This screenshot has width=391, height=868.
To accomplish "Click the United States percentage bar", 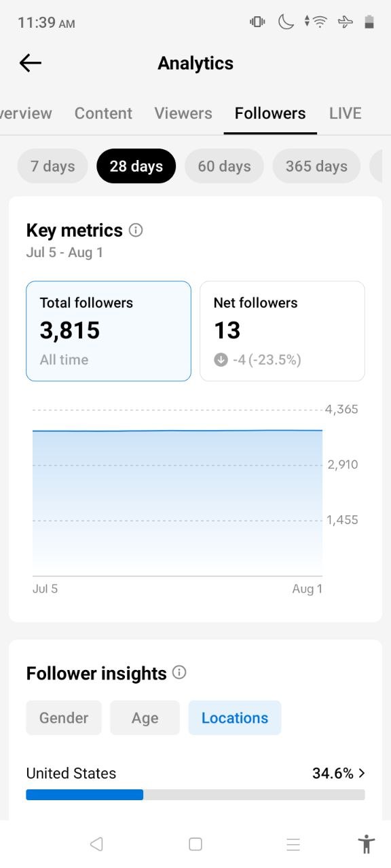I will [x=195, y=795].
